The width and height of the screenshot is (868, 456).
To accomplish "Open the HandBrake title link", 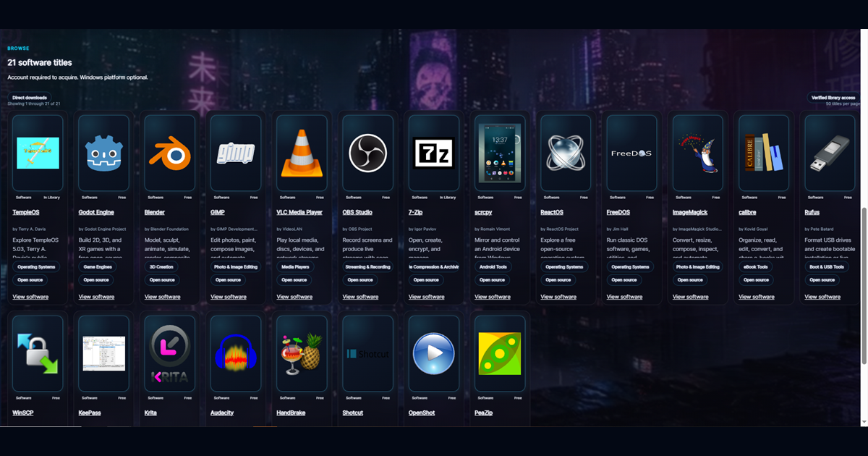I will [x=291, y=413].
